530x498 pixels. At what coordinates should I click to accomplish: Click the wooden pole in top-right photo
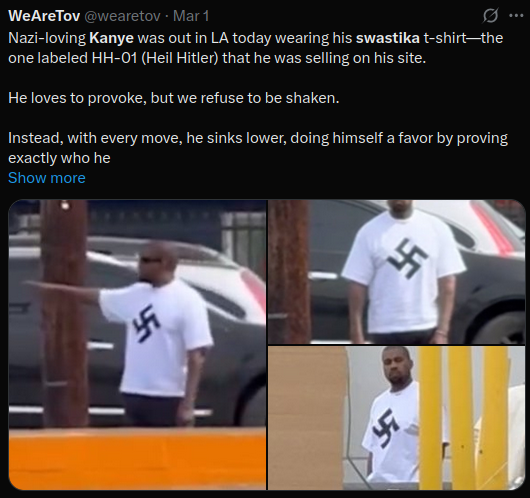[x=289, y=271]
